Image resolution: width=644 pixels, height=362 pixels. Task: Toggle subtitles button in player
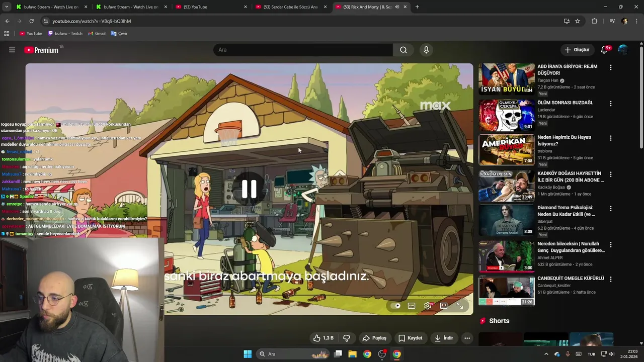(x=412, y=306)
